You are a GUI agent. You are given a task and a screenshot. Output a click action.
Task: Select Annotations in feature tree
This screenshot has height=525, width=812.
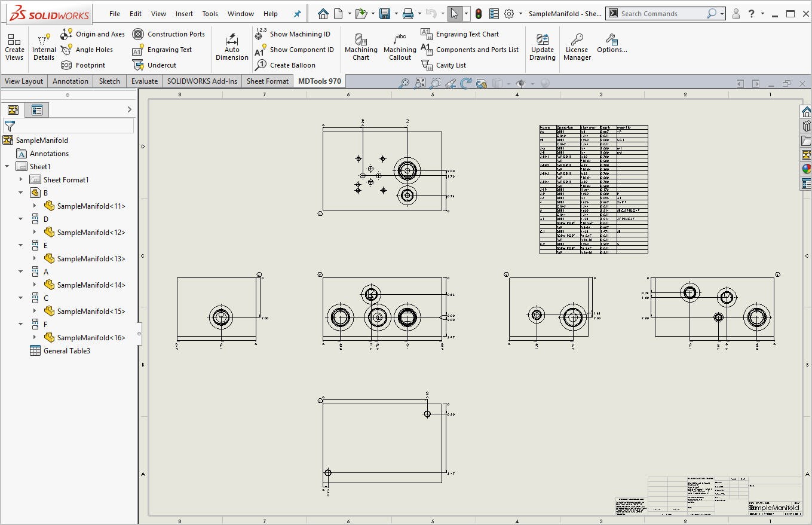(42, 154)
